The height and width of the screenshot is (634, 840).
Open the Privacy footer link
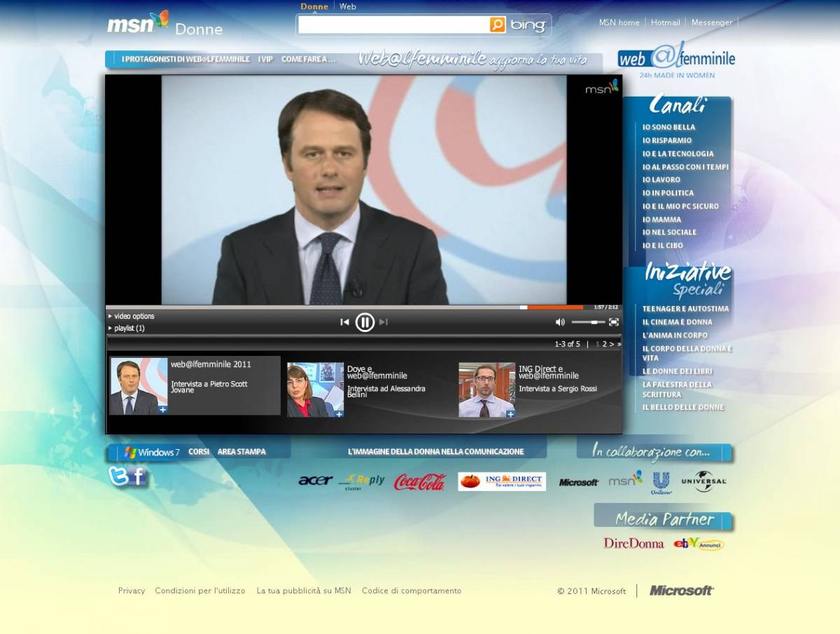[132, 591]
